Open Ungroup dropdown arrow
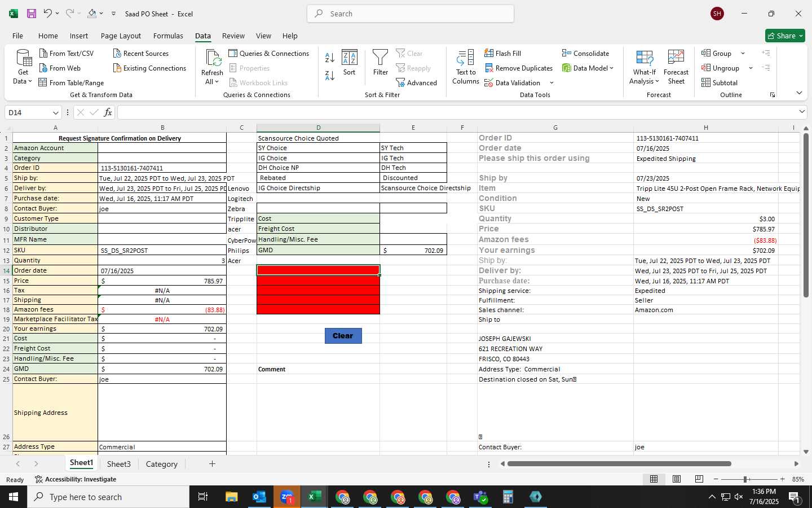Image resolution: width=812 pixels, height=508 pixels. [751, 68]
